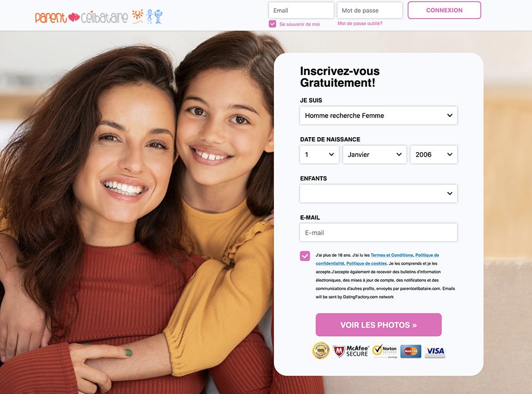Image resolution: width=532 pixels, height=394 pixels.
Task: Open the 2006 birth year dropdown
Action: click(x=434, y=155)
